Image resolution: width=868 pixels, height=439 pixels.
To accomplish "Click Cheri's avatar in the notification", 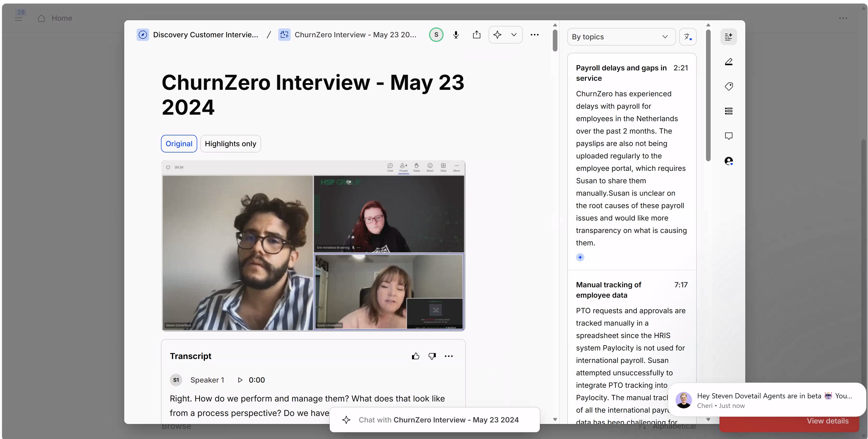I will [683, 400].
